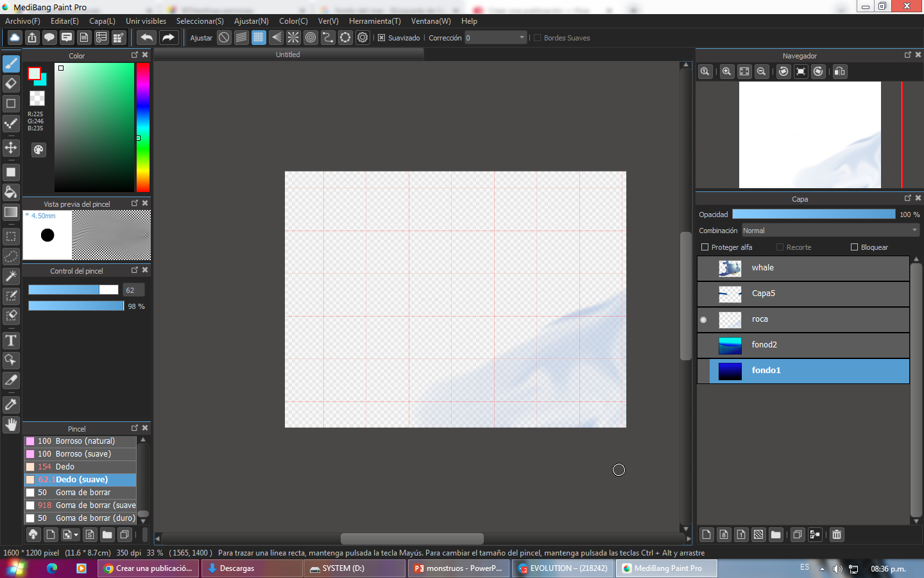The image size is (924, 578).
Task: Select the Magic Wand tool
Action: (x=11, y=276)
